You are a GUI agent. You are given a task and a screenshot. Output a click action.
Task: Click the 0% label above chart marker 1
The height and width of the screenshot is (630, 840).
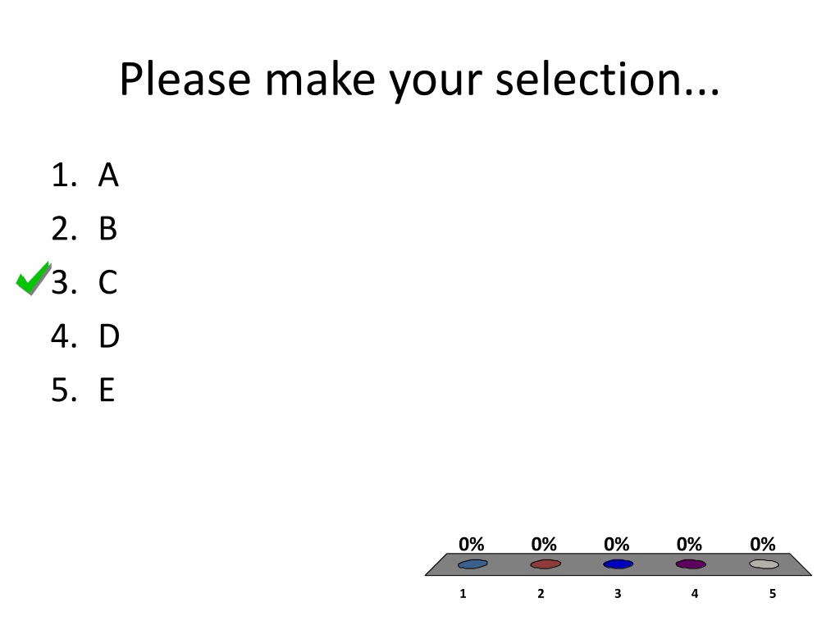(x=472, y=545)
